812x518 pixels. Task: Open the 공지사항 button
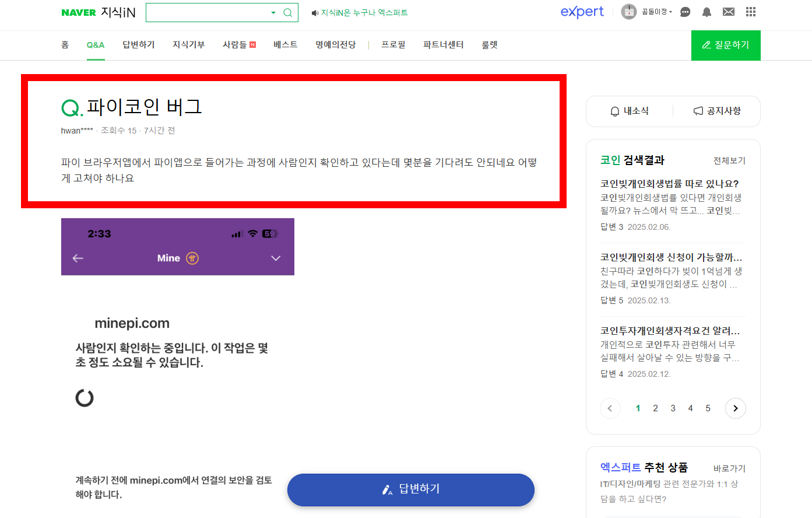(x=717, y=111)
